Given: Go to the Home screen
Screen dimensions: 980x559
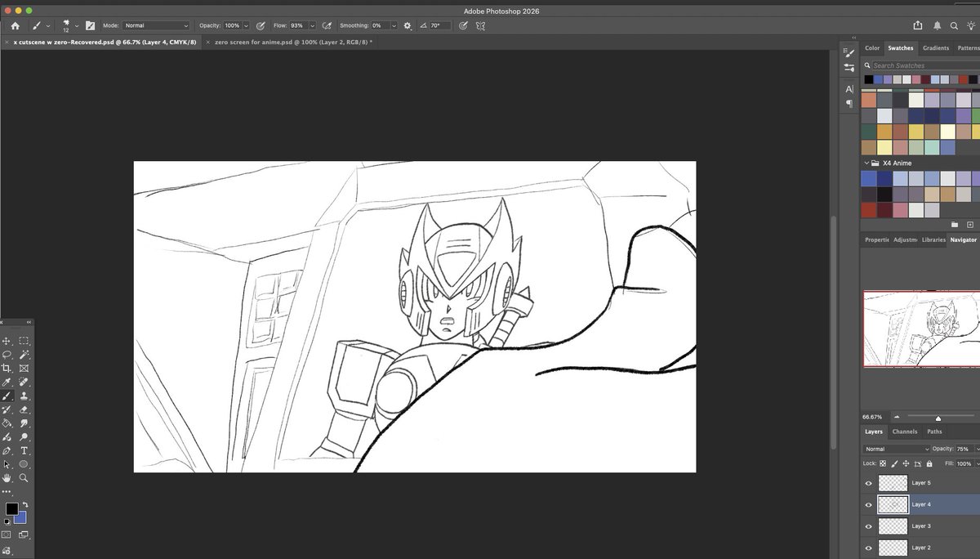Looking at the screenshot, I should [x=15, y=25].
